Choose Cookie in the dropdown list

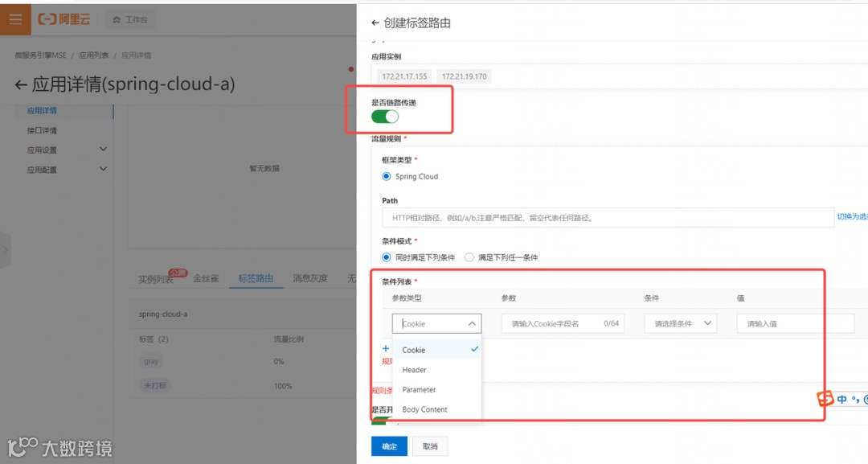(x=436, y=350)
